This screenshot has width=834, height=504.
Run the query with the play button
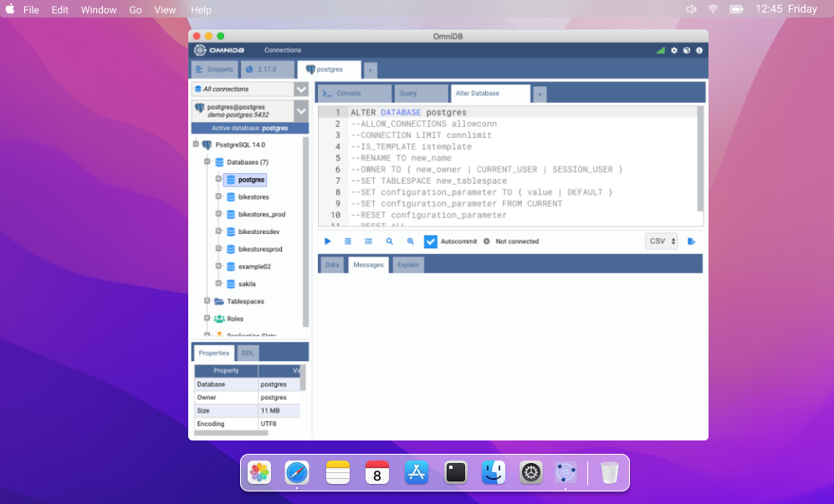tap(328, 242)
